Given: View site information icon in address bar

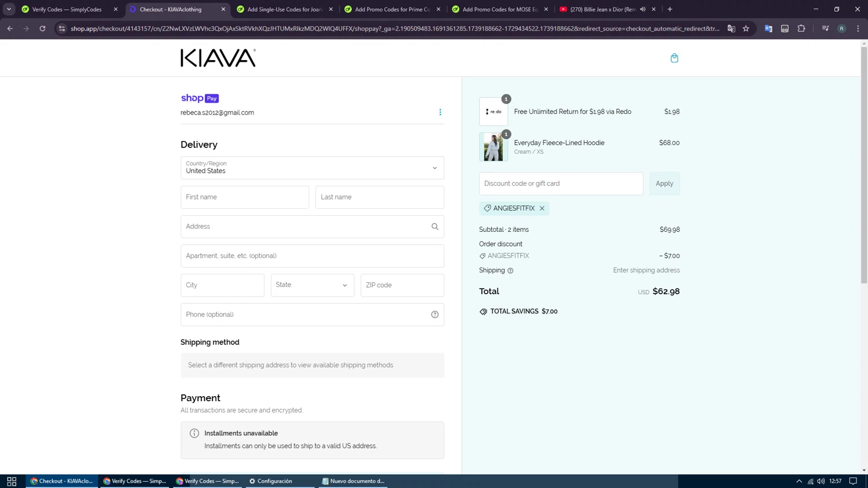Looking at the screenshot, I should click(62, 28).
